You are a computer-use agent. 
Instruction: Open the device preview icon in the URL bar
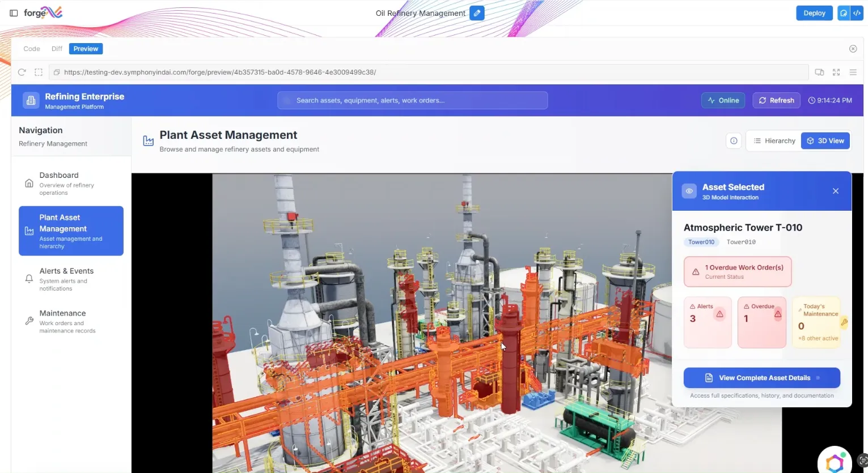click(x=819, y=72)
